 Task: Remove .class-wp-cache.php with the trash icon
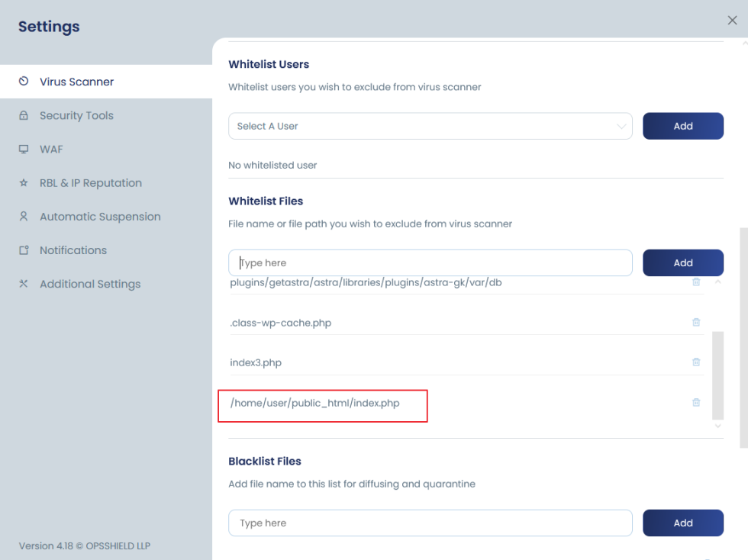click(695, 322)
